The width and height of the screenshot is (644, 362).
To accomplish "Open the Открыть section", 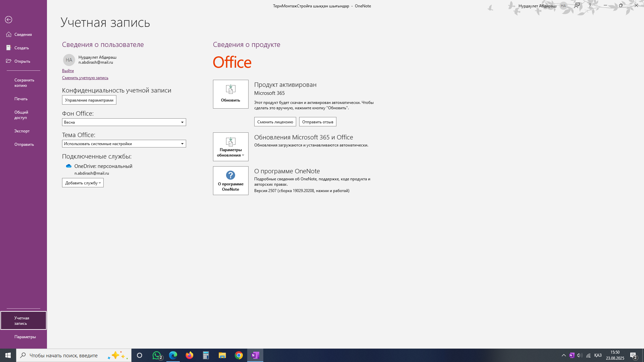I will coord(23,61).
